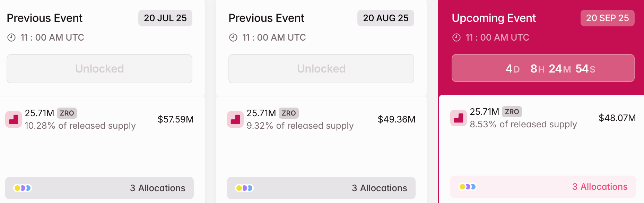The image size is (644, 203).
Task: Select the 20 AUG 25 date badge
Action: pyautogui.click(x=386, y=18)
